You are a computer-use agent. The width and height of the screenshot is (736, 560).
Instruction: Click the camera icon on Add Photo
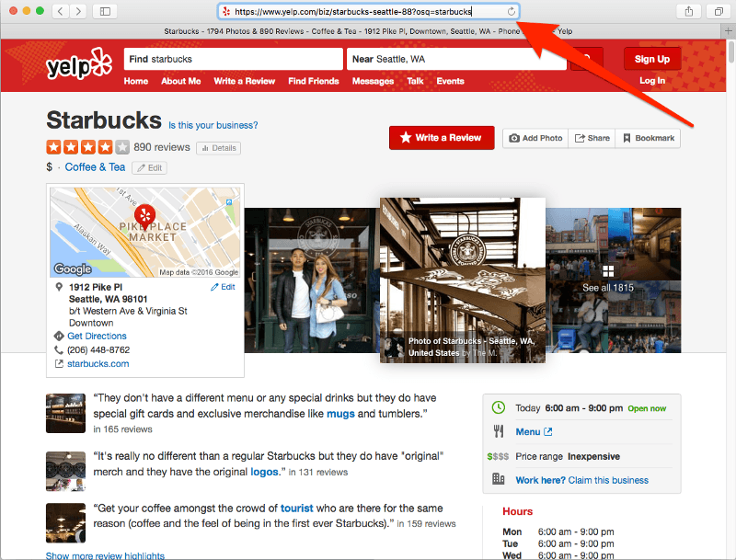coord(515,137)
